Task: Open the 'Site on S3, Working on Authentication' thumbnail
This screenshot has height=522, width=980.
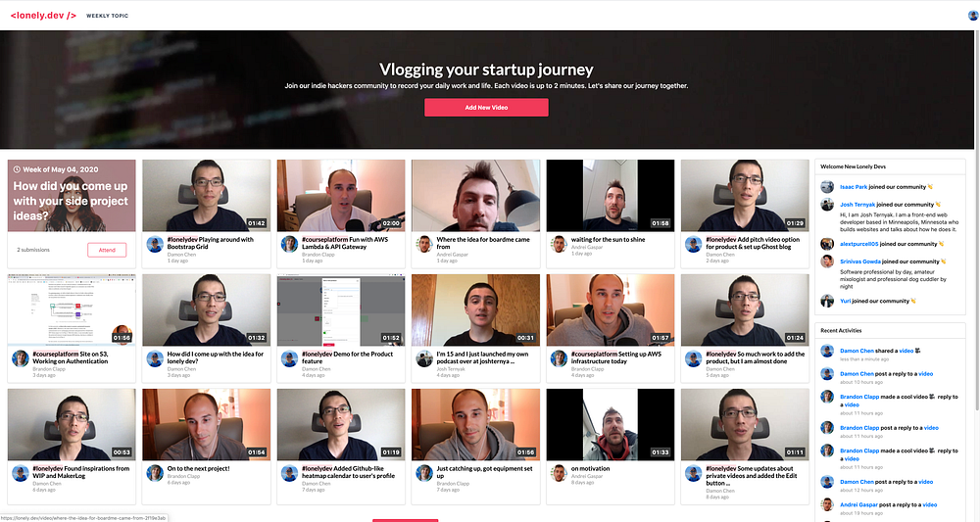Action: click(72, 309)
